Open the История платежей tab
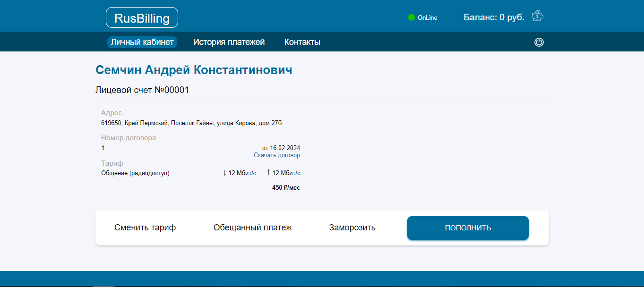Image resolution: width=644 pixels, height=287 pixels. pos(229,42)
